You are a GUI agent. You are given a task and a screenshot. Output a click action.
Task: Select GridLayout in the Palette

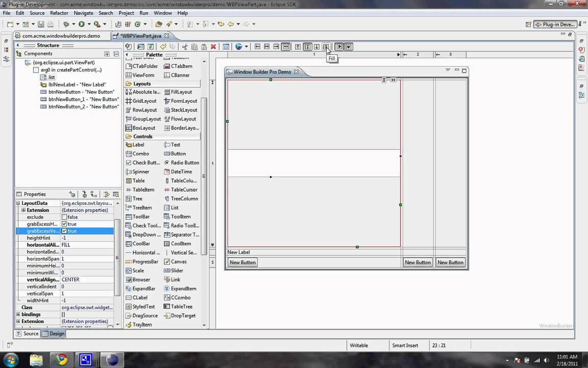coord(141,101)
